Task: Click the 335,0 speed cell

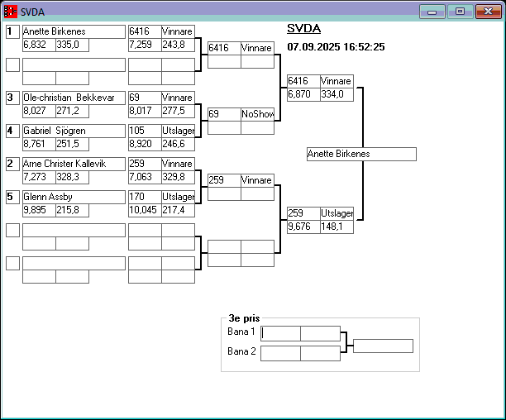Action: [x=72, y=45]
